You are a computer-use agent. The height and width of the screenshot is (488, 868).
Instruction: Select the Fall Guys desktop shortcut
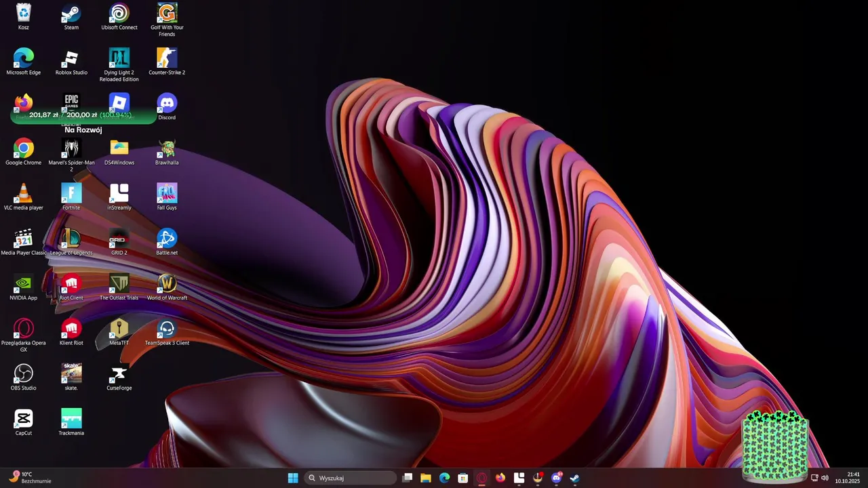click(167, 197)
